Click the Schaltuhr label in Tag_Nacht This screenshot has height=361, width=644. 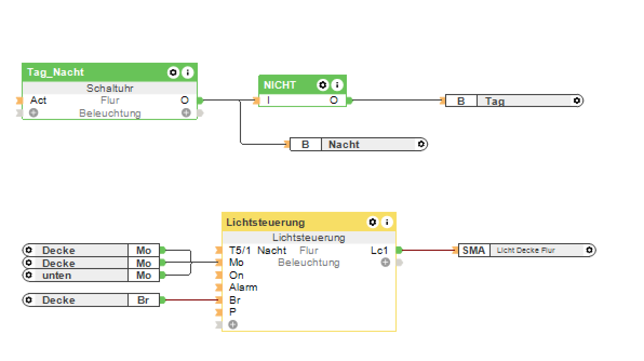click(110, 88)
